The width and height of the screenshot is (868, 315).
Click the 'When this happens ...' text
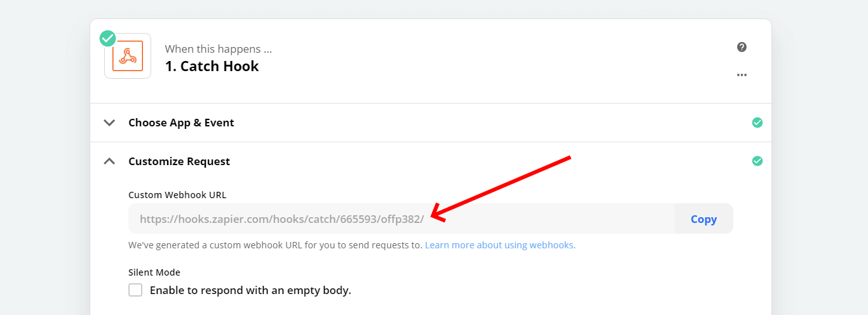pos(218,49)
